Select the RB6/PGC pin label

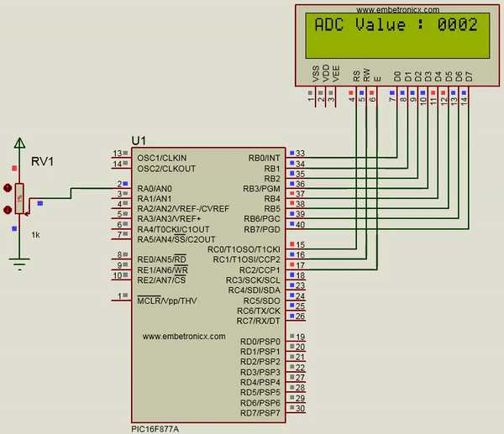pyautogui.click(x=262, y=219)
